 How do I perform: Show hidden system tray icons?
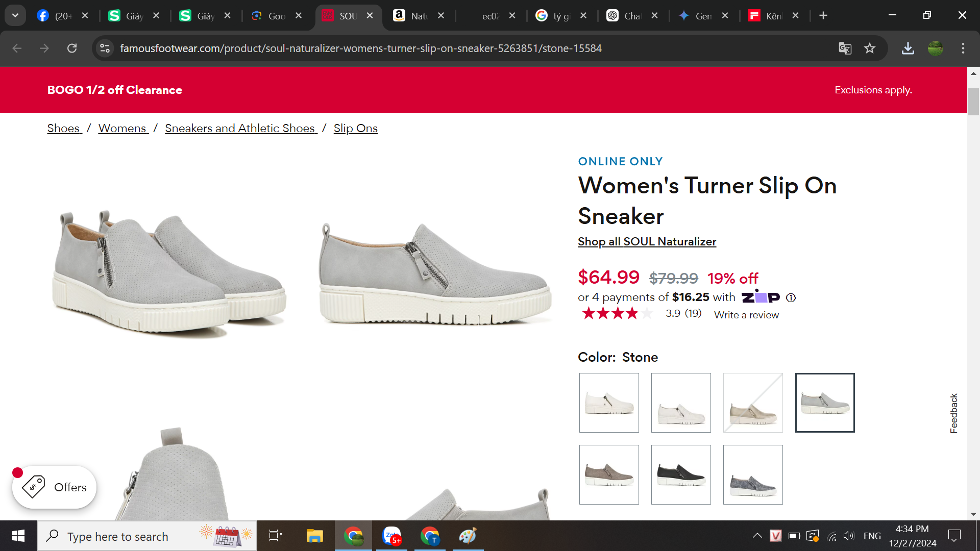[757, 536]
